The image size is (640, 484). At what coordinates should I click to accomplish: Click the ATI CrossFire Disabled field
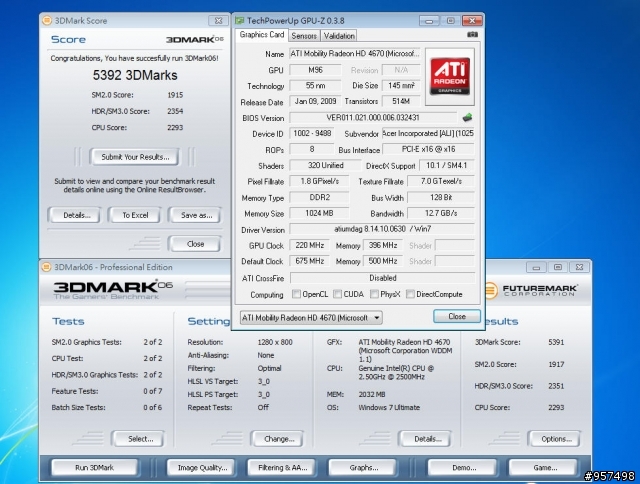coord(382,278)
